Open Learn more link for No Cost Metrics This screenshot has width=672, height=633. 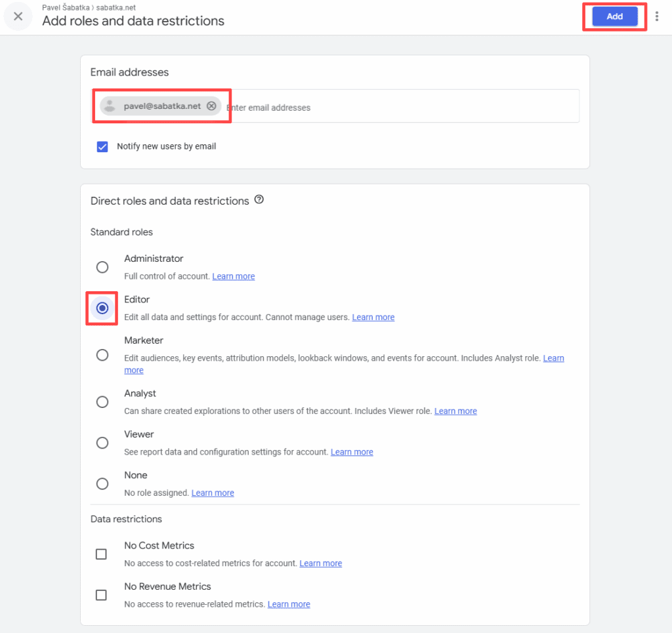click(320, 563)
